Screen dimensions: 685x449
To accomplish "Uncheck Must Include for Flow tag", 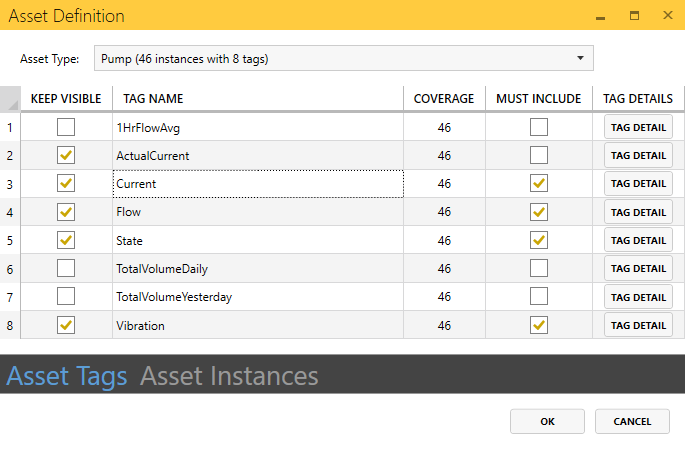I will [539, 212].
